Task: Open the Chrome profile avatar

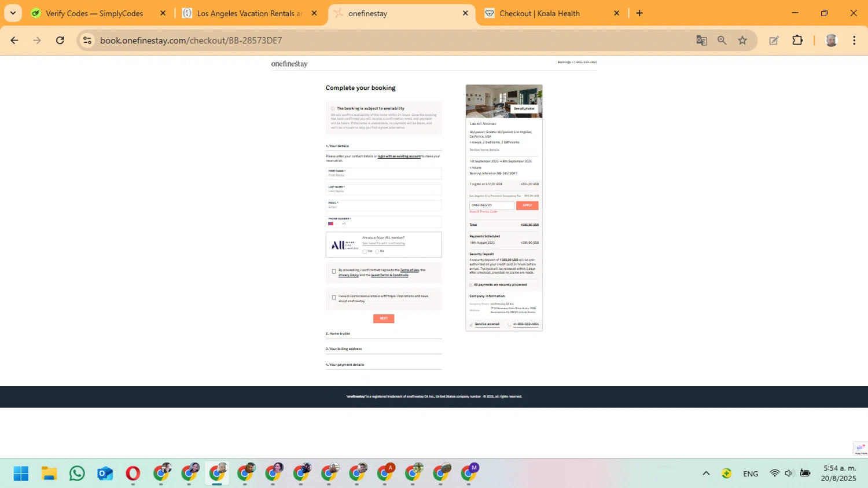Action: click(832, 41)
